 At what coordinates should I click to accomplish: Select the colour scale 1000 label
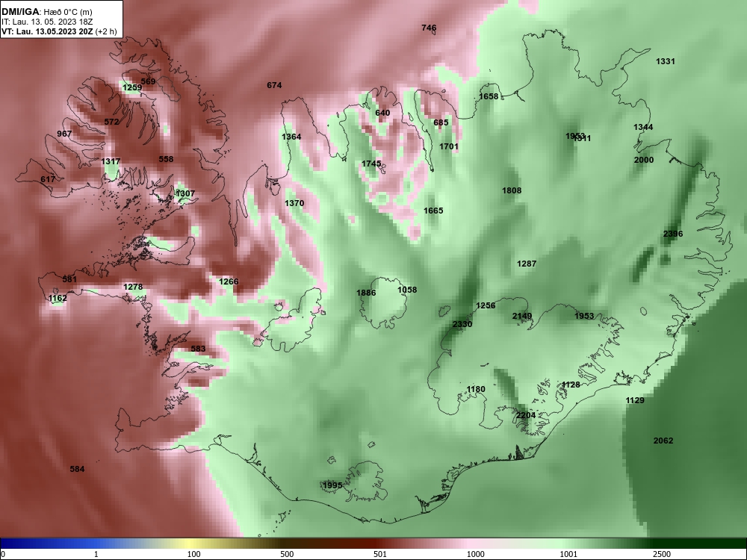click(x=475, y=554)
